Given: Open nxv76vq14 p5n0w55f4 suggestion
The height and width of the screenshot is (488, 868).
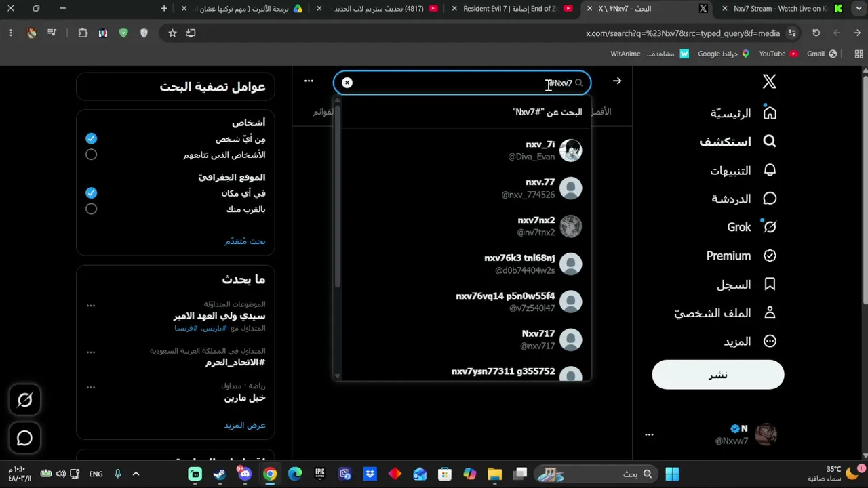Looking at the screenshot, I should point(462,302).
